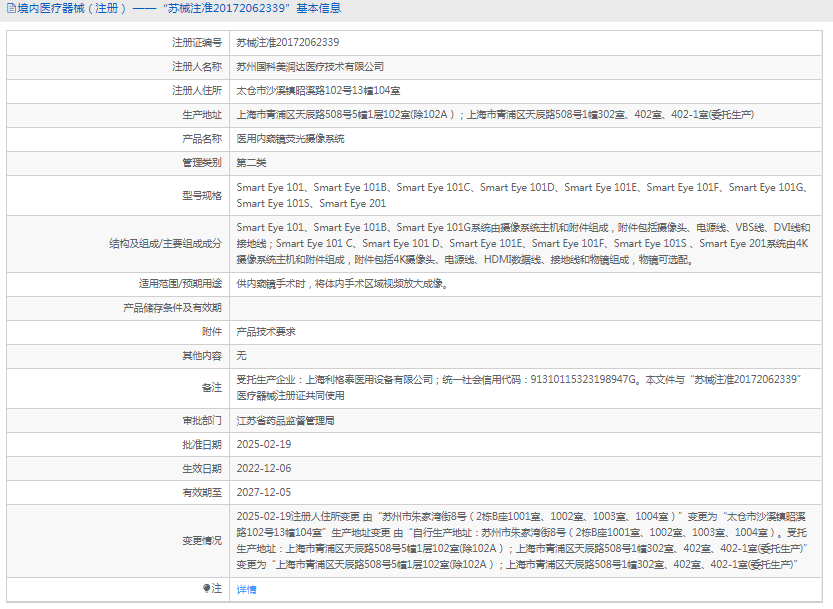Select management class value 第二类
The image size is (833, 609).
pos(251,163)
